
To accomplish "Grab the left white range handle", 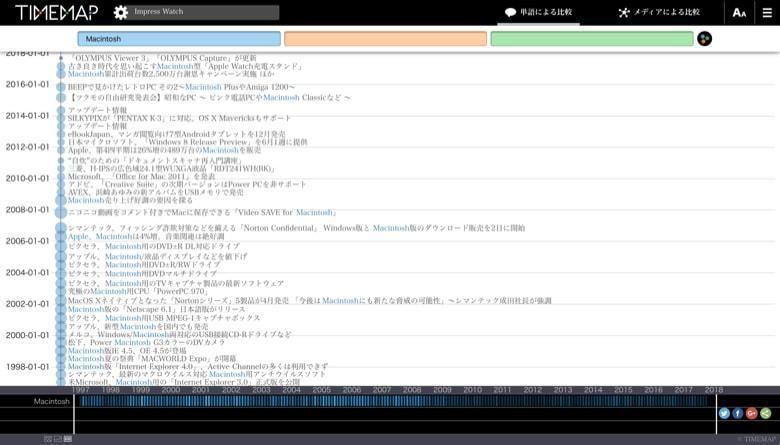I will (x=74, y=414).
